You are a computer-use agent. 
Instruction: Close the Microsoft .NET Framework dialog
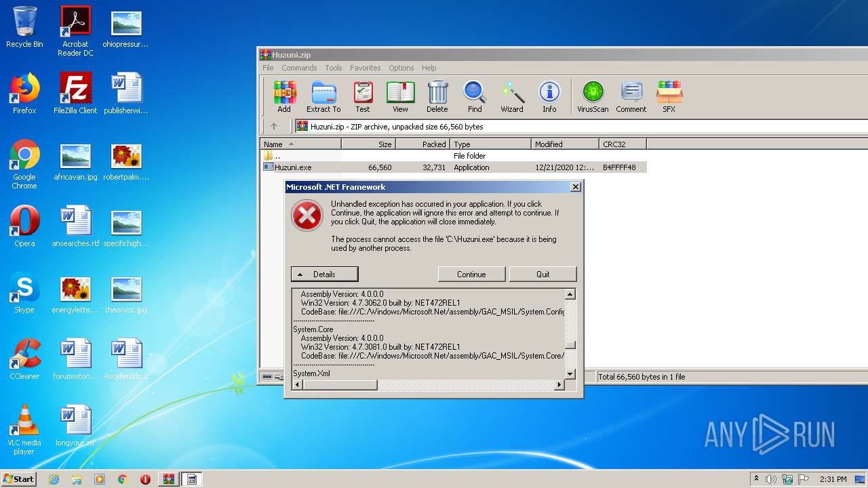pyautogui.click(x=575, y=187)
